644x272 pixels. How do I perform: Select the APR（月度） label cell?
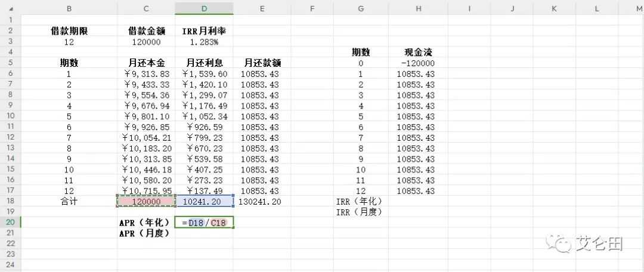[x=146, y=233]
